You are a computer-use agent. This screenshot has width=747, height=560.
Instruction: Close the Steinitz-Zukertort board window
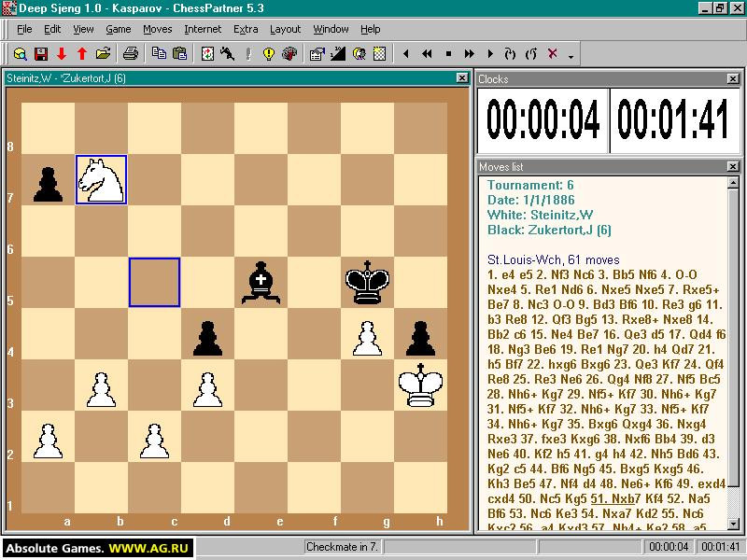pos(462,78)
